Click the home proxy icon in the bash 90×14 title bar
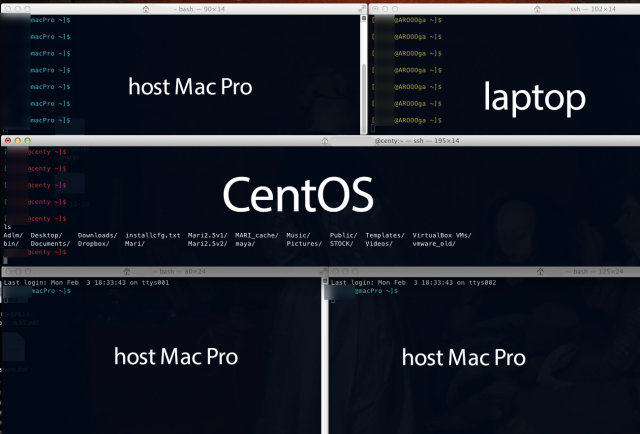 (146, 9)
